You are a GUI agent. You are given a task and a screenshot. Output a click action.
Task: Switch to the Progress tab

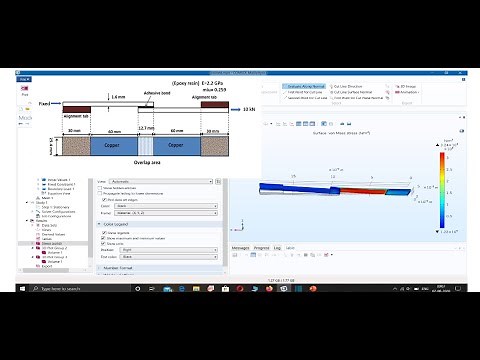tap(261, 248)
